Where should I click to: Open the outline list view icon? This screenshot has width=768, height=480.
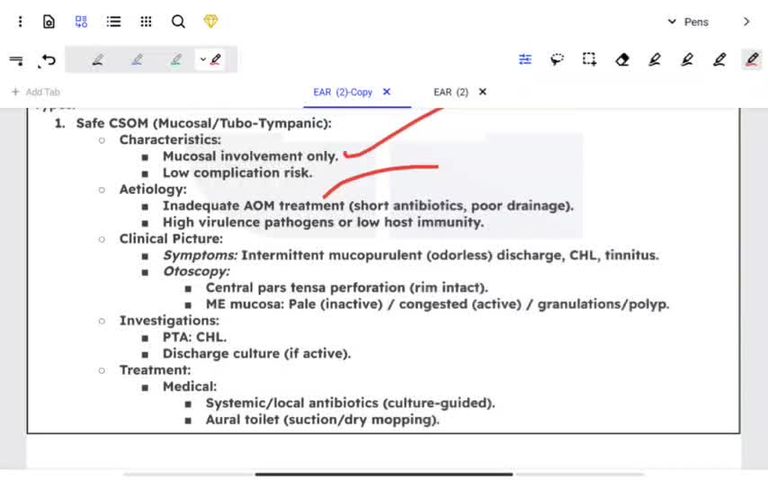[113, 21]
